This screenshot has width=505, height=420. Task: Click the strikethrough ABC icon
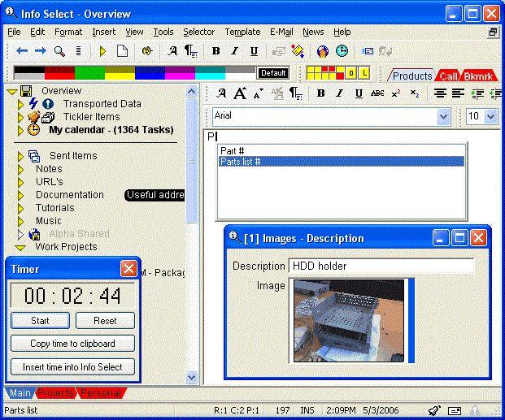(377, 93)
